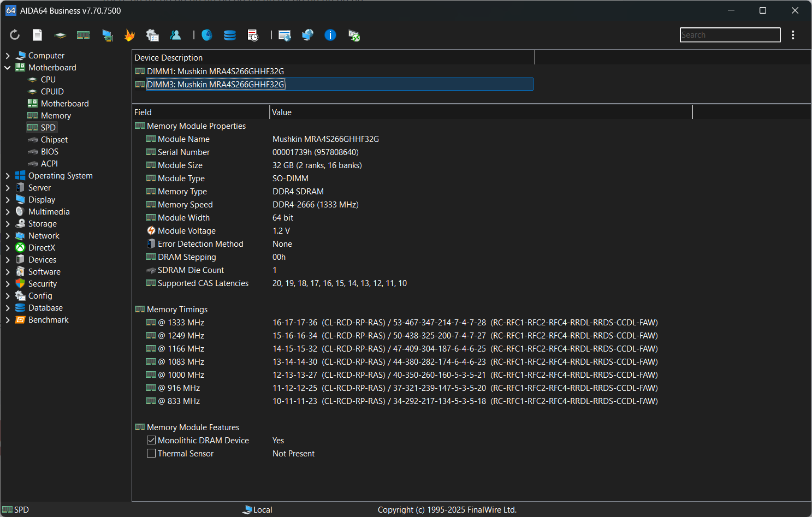Open the ACPI tree item
This screenshot has height=517, width=812.
[x=49, y=164]
